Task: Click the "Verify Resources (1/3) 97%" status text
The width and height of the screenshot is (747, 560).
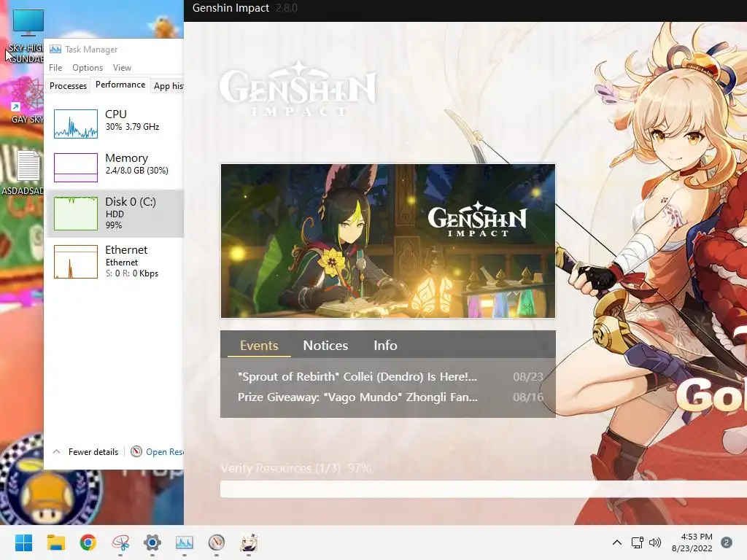Action: 295,468
